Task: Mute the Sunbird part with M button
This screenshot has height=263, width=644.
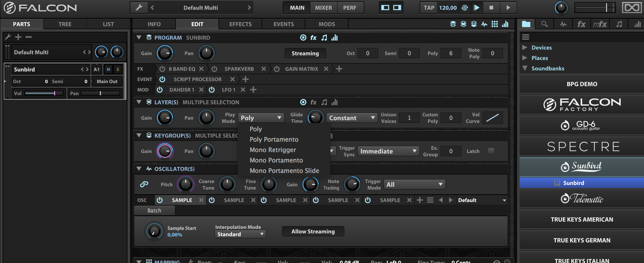Action: tap(108, 70)
